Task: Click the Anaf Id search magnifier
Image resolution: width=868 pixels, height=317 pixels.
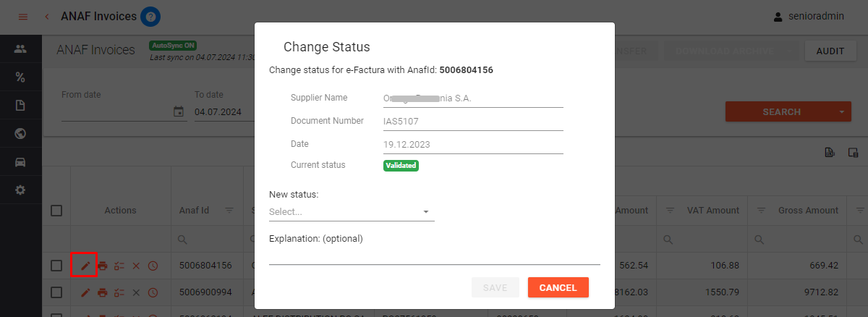Action: [183, 239]
